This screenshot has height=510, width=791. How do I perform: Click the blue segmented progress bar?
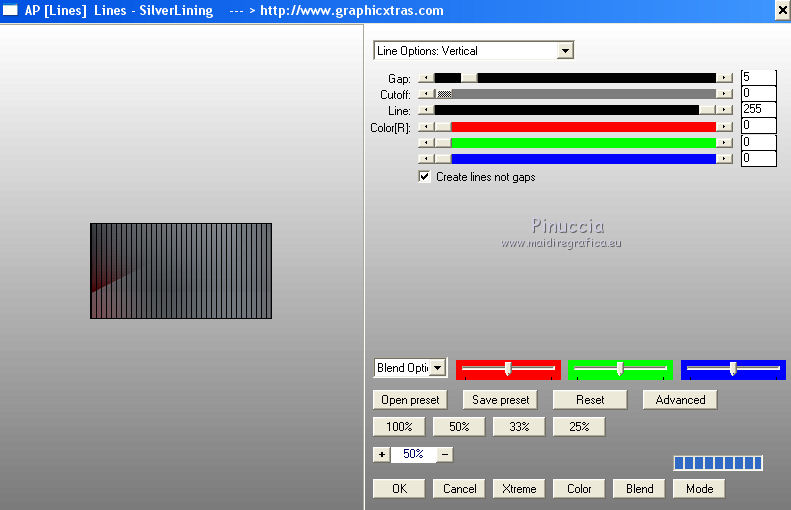tap(718, 463)
